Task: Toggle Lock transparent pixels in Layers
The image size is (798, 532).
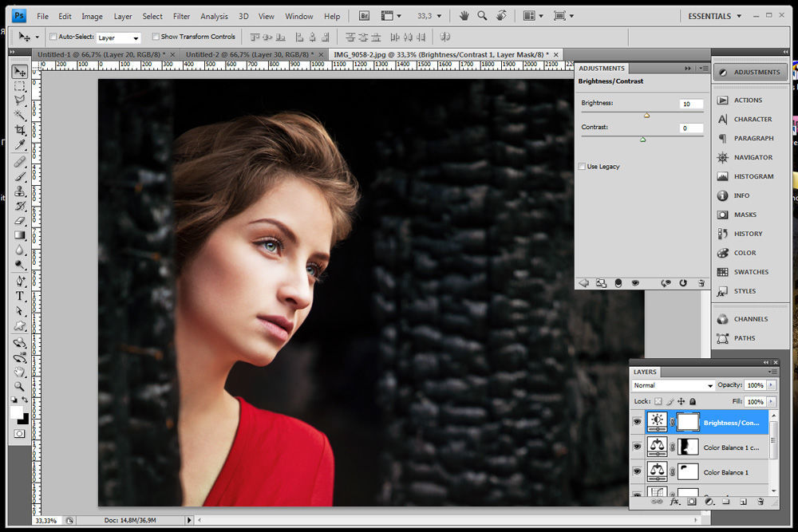Action: pos(658,401)
